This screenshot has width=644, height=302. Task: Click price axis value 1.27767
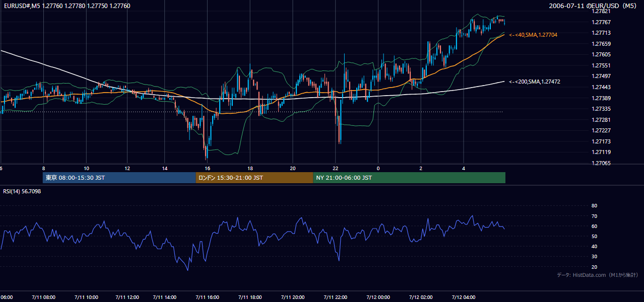(x=601, y=22)
